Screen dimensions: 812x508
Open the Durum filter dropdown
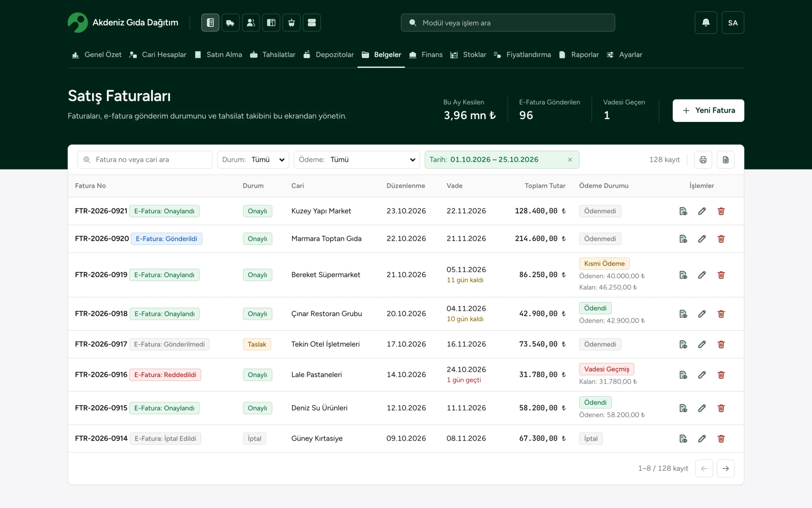253,160
